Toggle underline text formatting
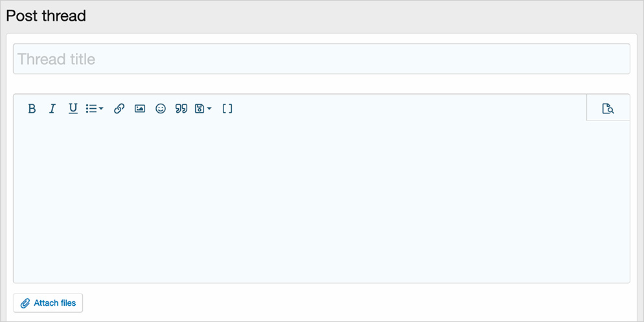644x322 pixels. coord(73,109)
